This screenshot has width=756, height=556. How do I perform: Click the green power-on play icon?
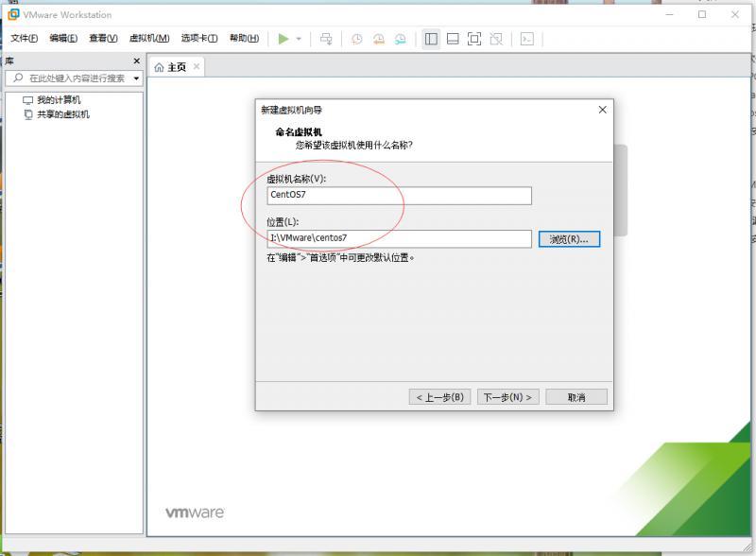283,39
